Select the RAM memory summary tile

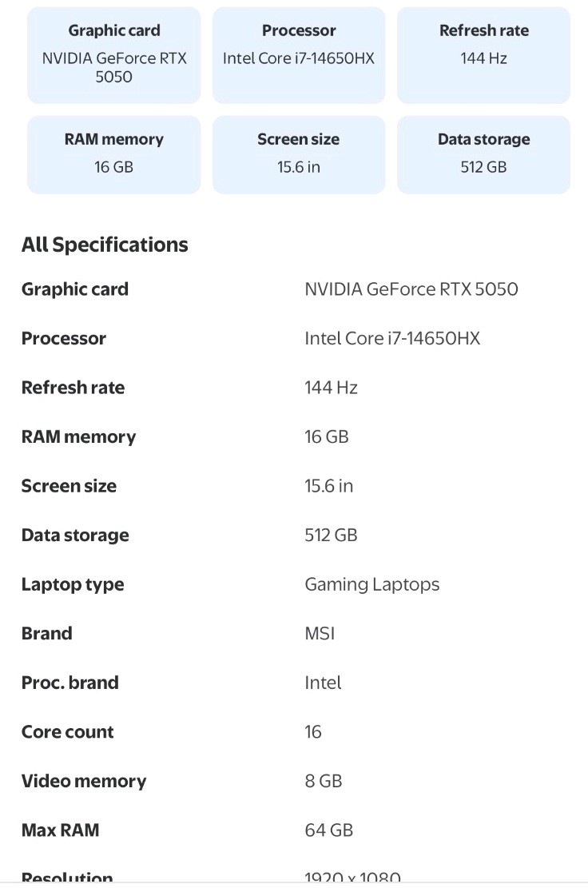coord(113,154)
